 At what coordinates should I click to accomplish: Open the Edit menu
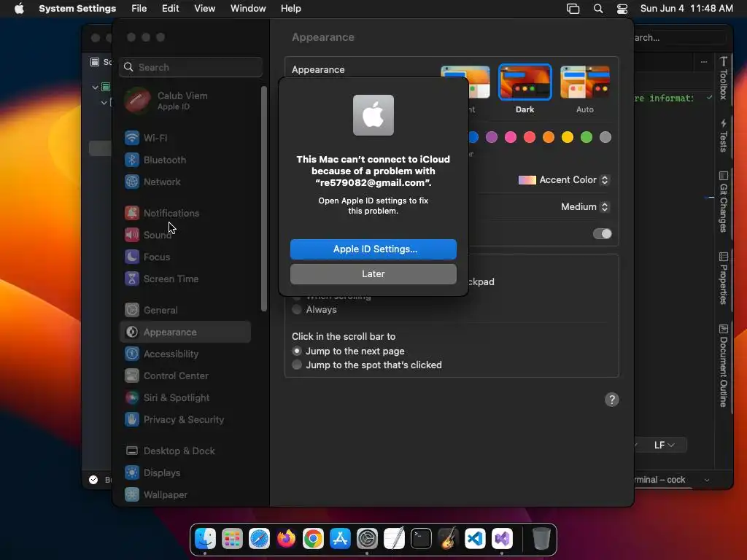tap(170, 9)
